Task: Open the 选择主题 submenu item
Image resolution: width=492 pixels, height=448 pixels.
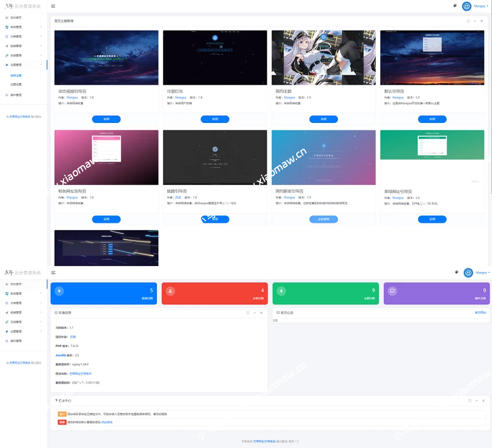Action: click(16, 75)
